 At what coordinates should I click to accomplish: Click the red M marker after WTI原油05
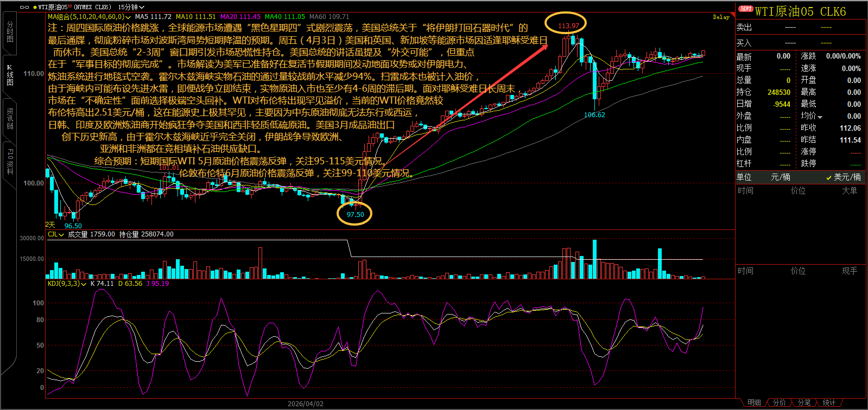[x=70, y=6]
